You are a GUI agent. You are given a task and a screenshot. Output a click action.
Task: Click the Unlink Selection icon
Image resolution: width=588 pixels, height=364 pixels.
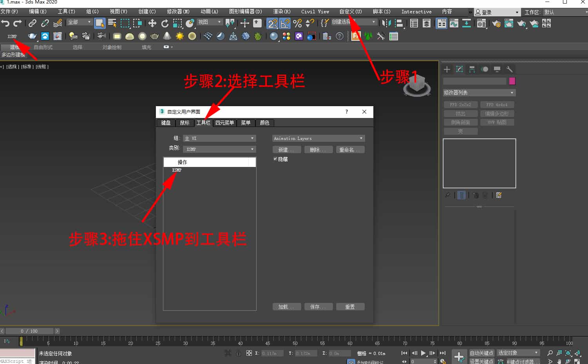pyautogui.click(x=45, y=24)
